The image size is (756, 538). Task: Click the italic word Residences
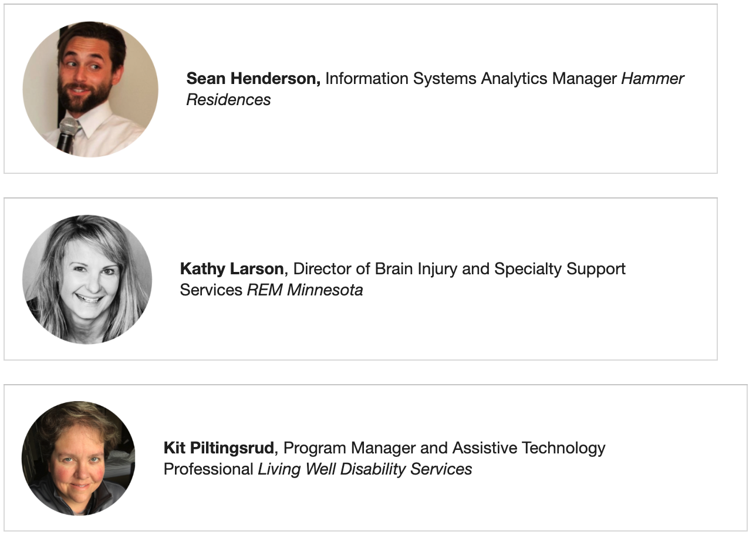(x=228, y=100)
